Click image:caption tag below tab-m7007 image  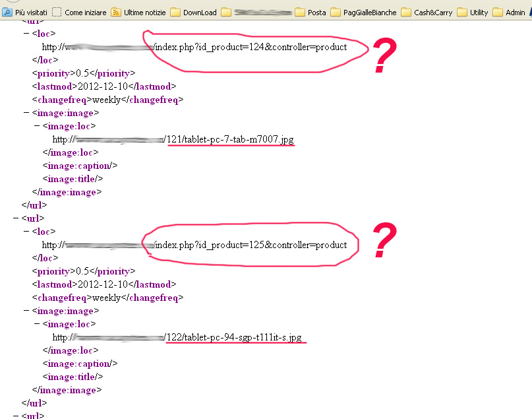coord(80,166)
